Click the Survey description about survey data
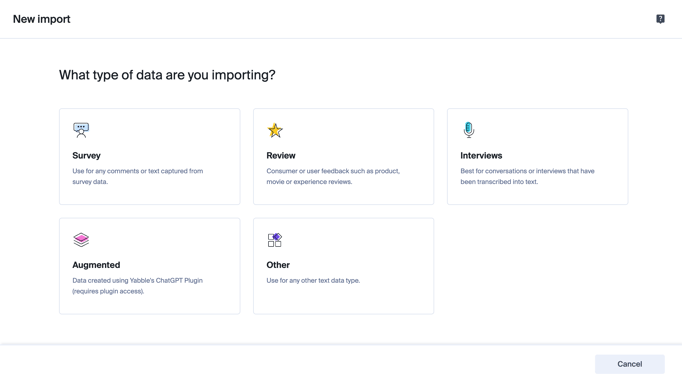This screenshot has width=682, height=383. pos(138,177)
